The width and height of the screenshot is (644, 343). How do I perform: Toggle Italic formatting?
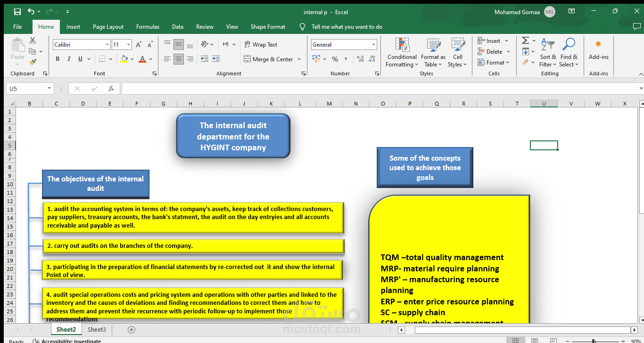[x=69, y=59]
